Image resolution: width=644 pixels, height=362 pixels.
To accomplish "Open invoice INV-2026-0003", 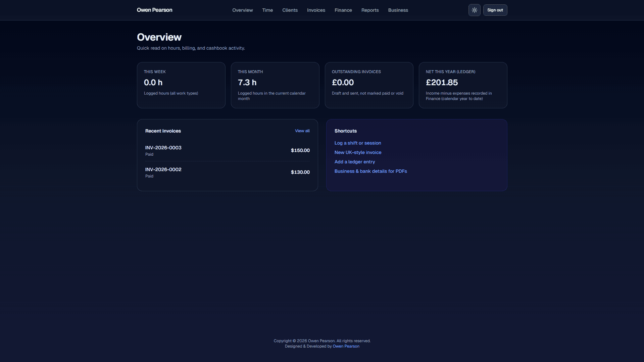I will pyautogui.click(x=163, y=148).
